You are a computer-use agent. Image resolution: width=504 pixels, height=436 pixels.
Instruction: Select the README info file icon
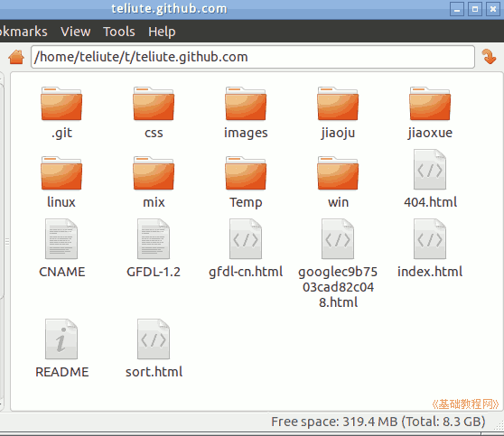[x=61, y=339]
